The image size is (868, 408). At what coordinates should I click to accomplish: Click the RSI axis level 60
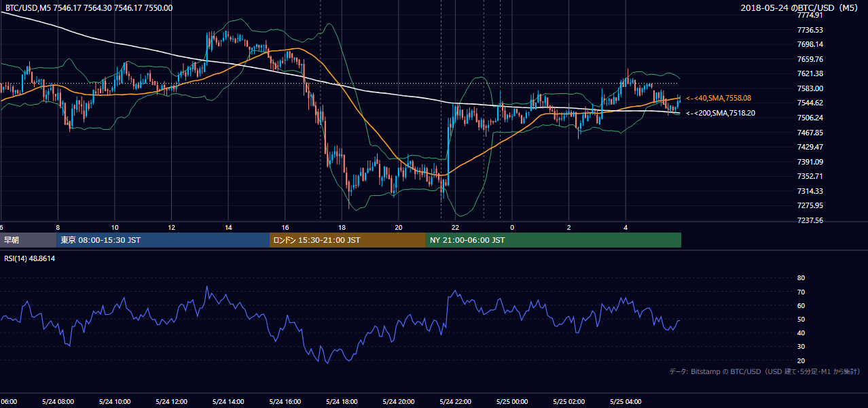pyautogui.click(x=801, y=305)
